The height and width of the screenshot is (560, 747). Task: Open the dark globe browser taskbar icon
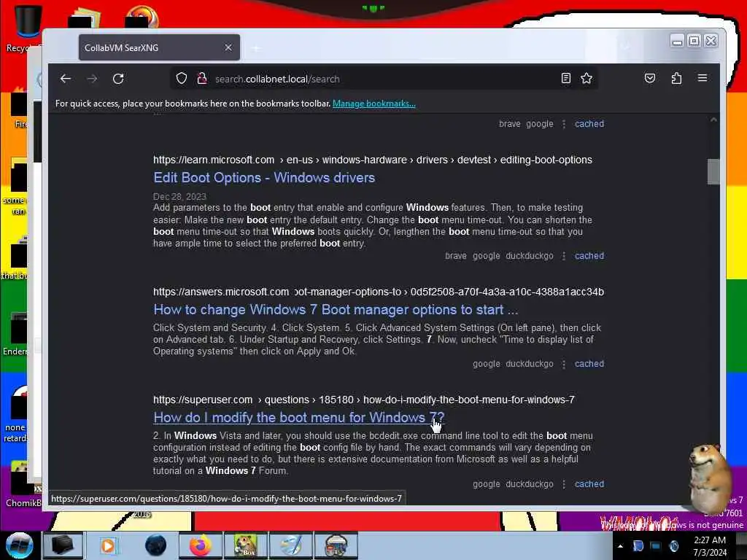[x=156, y=545]
